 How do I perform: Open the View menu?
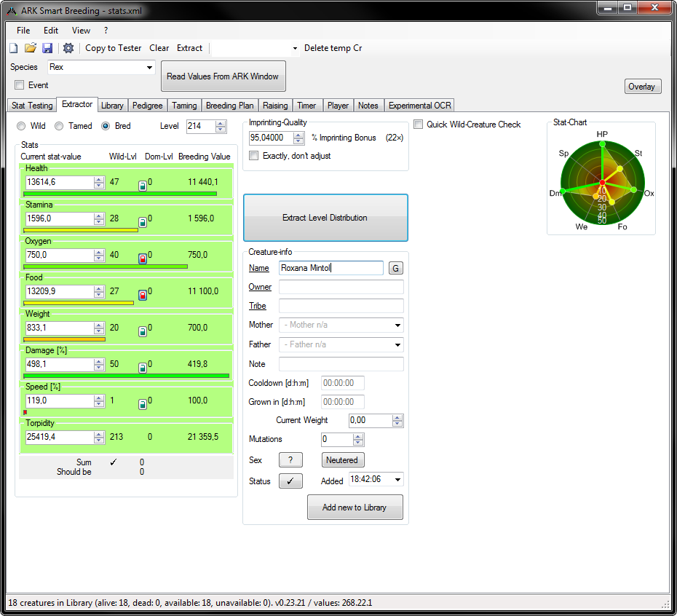coord(80,31)
